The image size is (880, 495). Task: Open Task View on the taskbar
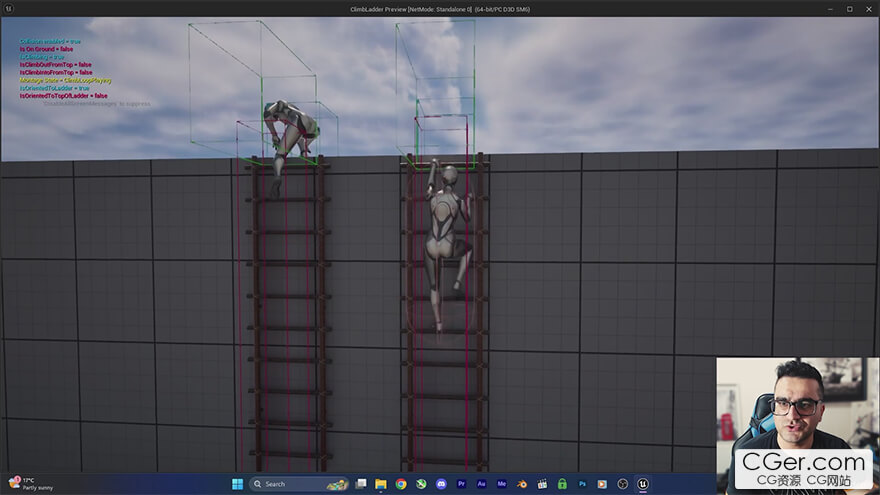pyautogui.click(x=361, y=484)
